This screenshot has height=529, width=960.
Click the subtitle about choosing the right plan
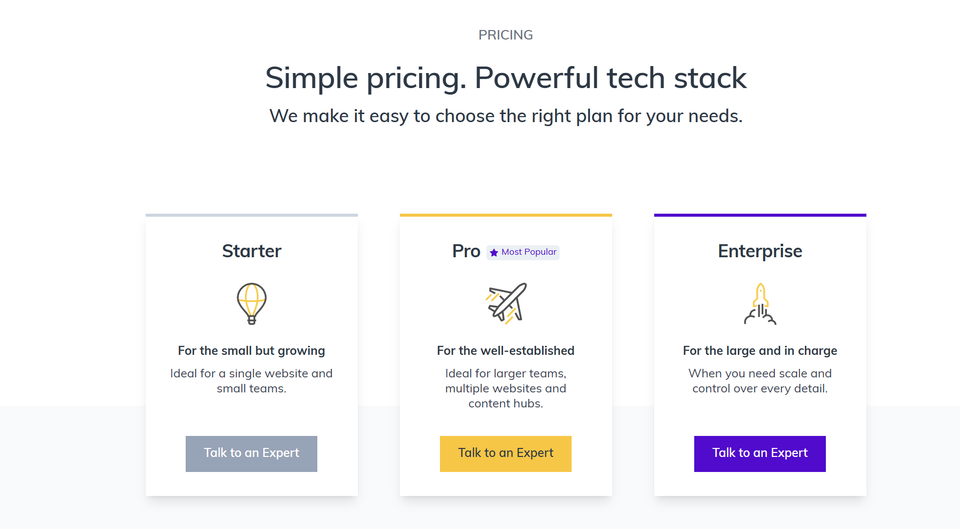tap(506, 116)
